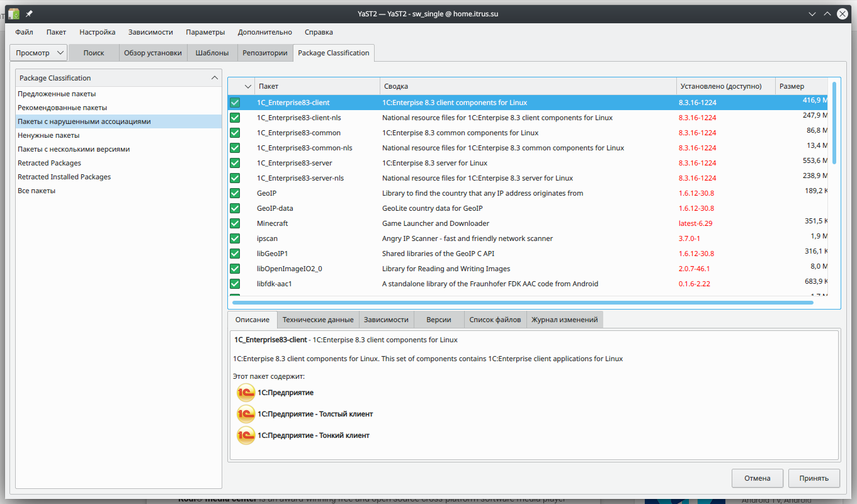Open the Просмотр dropdown

click(38, 53)
